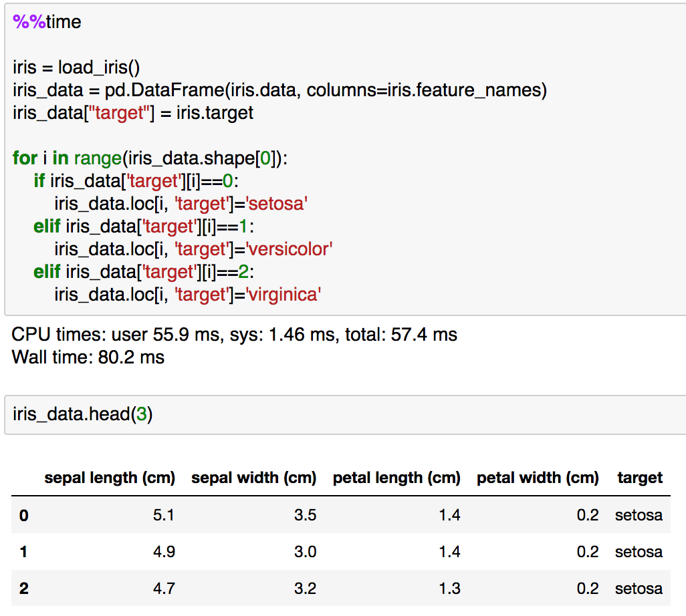
Task: Click the 'virginica' string in code
Action: (x=283, y=295)
